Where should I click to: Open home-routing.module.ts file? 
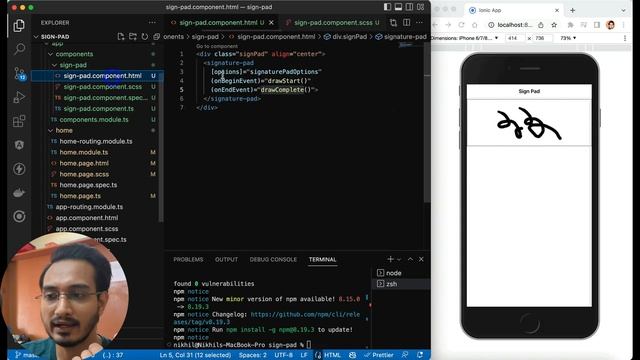coord(96,142)
